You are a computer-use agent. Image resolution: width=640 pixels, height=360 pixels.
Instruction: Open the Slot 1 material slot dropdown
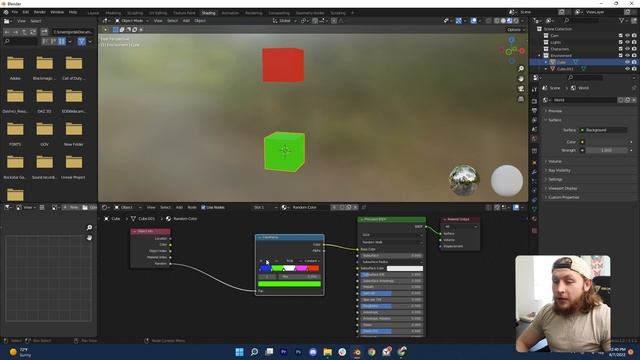[x=265, y=207]
